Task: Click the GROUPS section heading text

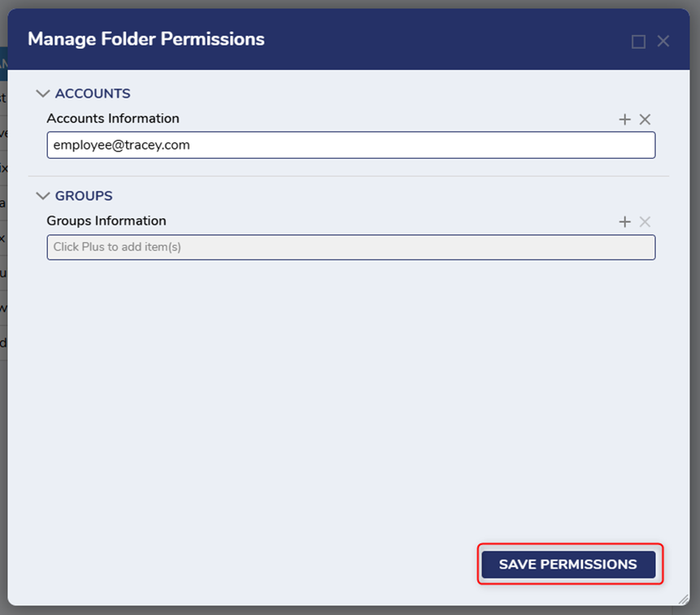Action: (x=84, y=196)
